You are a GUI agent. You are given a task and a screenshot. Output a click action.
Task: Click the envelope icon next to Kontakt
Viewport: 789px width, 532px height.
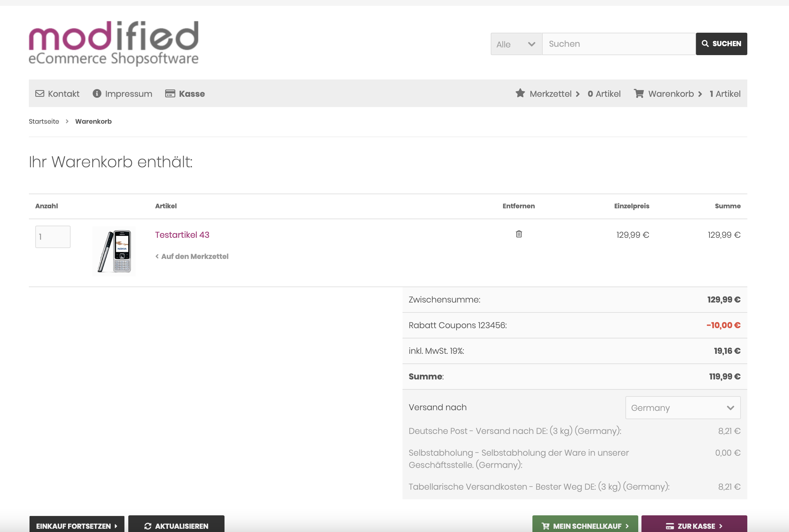(40, 94)
